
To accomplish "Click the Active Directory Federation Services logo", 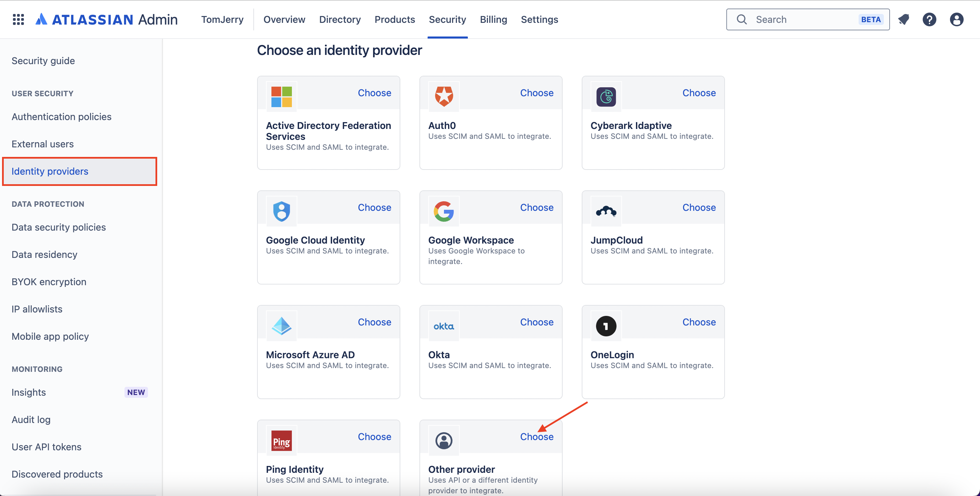I will coord(282,97).
